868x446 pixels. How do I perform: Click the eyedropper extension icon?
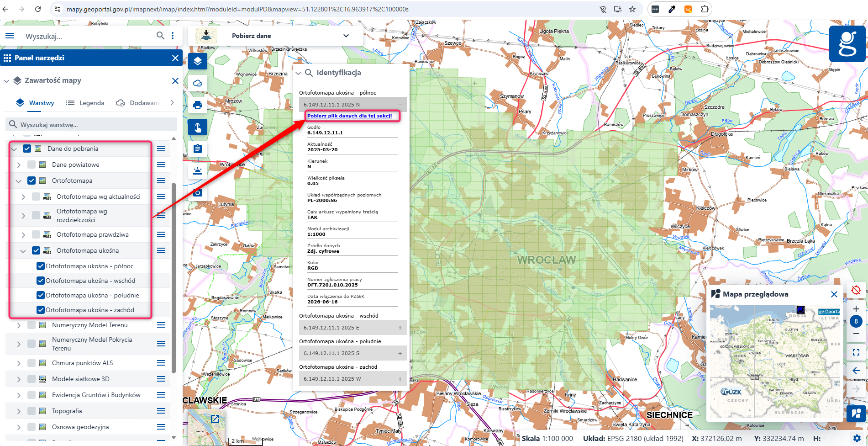672,9
